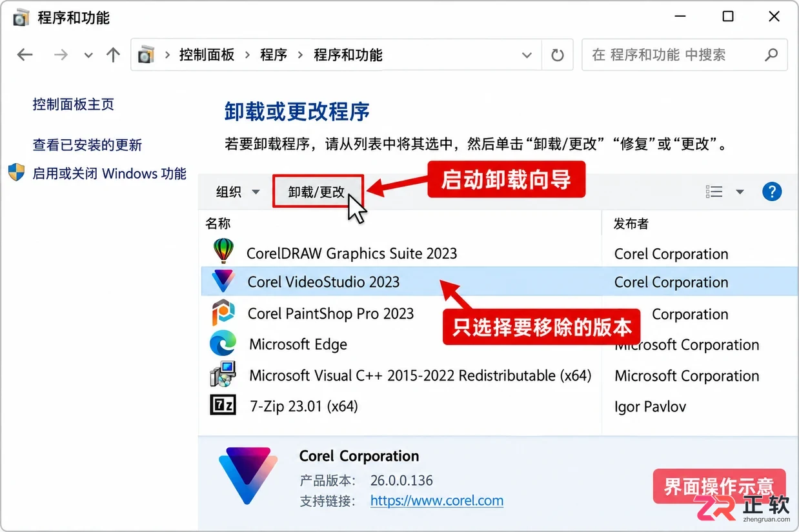
Task: Click the view layout list icon
Action: coord(714,192)
